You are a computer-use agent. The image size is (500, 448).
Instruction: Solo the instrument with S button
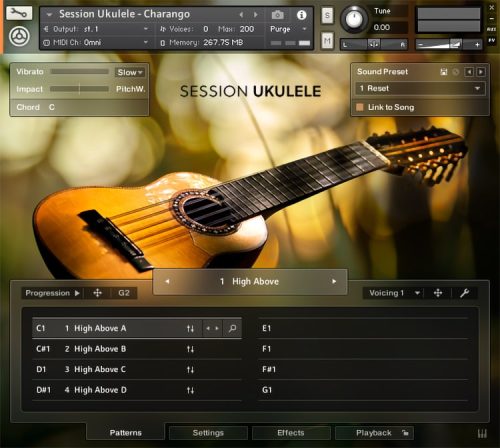(327, 16)
